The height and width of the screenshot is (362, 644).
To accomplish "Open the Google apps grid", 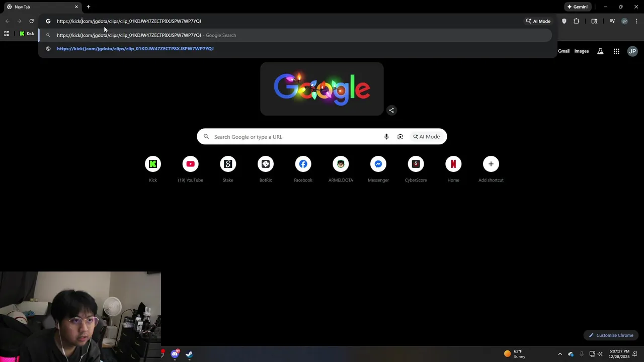I will coord(616,51).
